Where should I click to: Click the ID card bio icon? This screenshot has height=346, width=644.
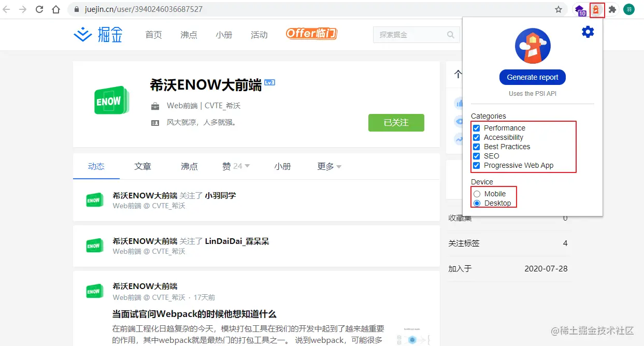click(x=155, y=123)
